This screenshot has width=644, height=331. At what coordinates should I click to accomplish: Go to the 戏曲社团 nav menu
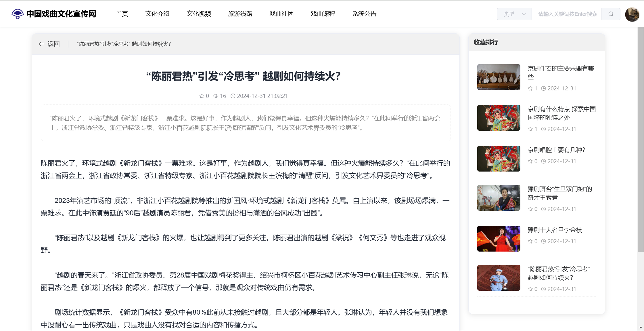281,14
